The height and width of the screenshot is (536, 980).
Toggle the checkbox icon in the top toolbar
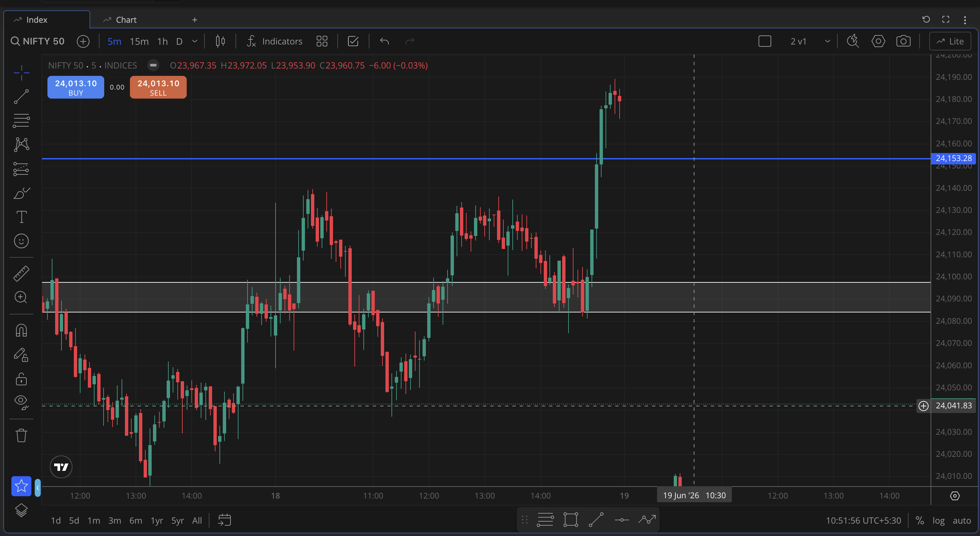tap(353, 41)
